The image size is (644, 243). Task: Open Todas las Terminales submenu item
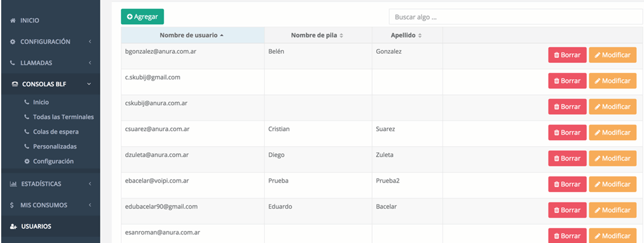[x=63, y=117]
